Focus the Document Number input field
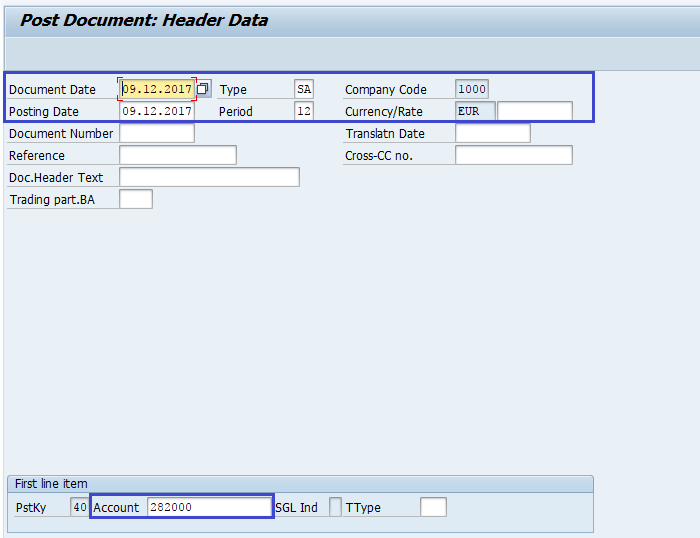The height and width of the screenshot is (538, 700). pos(157,133)
